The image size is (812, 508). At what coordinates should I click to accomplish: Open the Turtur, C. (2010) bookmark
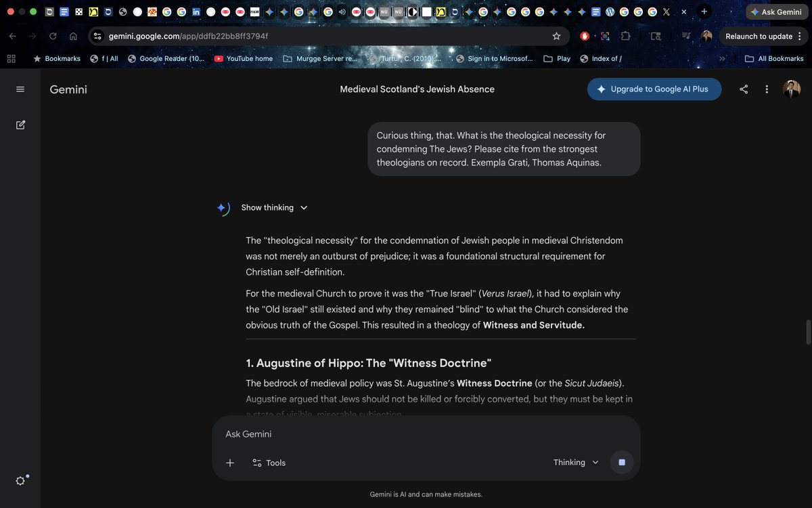point(405,59)
